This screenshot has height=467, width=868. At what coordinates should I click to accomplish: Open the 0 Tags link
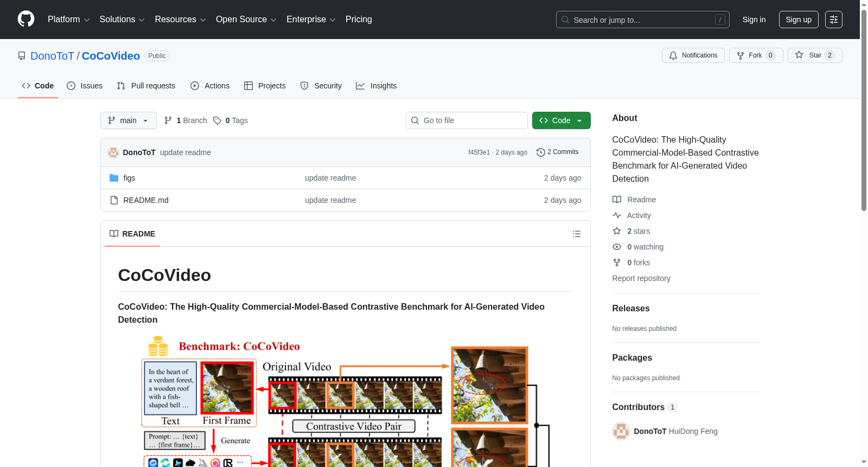(x=231, y=120)
